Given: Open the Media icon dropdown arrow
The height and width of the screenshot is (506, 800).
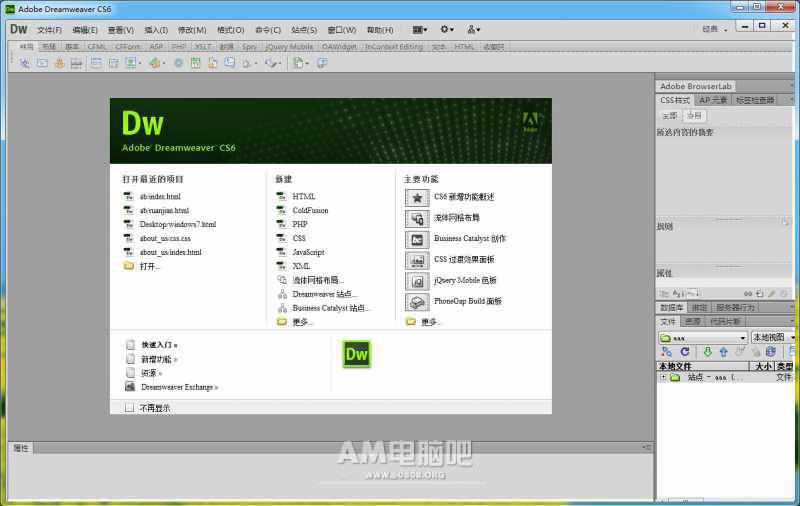Looking at the screenshot, I should point(164,63).
